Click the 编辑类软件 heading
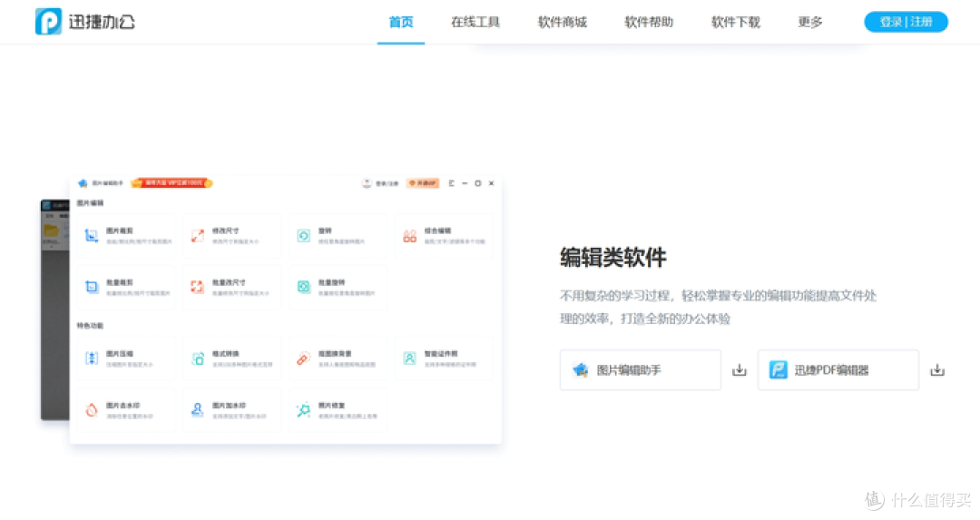The image size is (980, 520). pyautogui.click(x=613, y=258)
